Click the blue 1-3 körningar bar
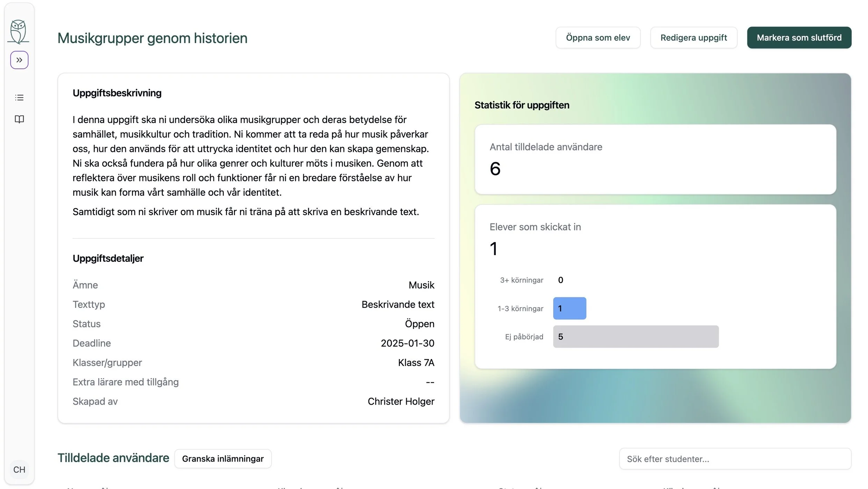868x489 pixels. 569,308
